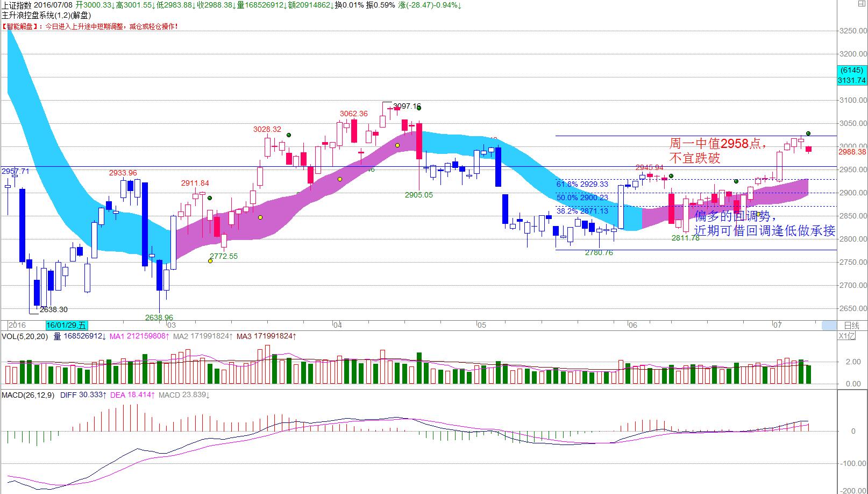Click the green dot marker near 3028.32
The width and height of the screenshot is (868, 494).
click(x=289, y=135)
